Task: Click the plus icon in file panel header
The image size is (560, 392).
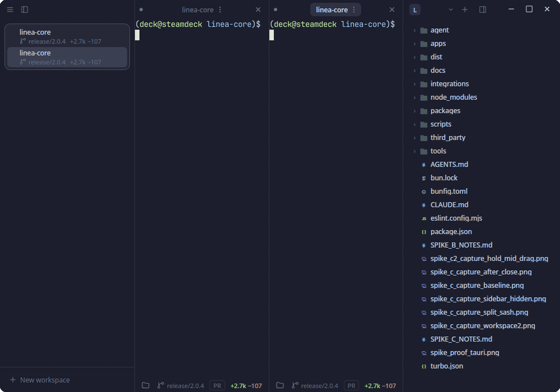Action: coord(465,10)
